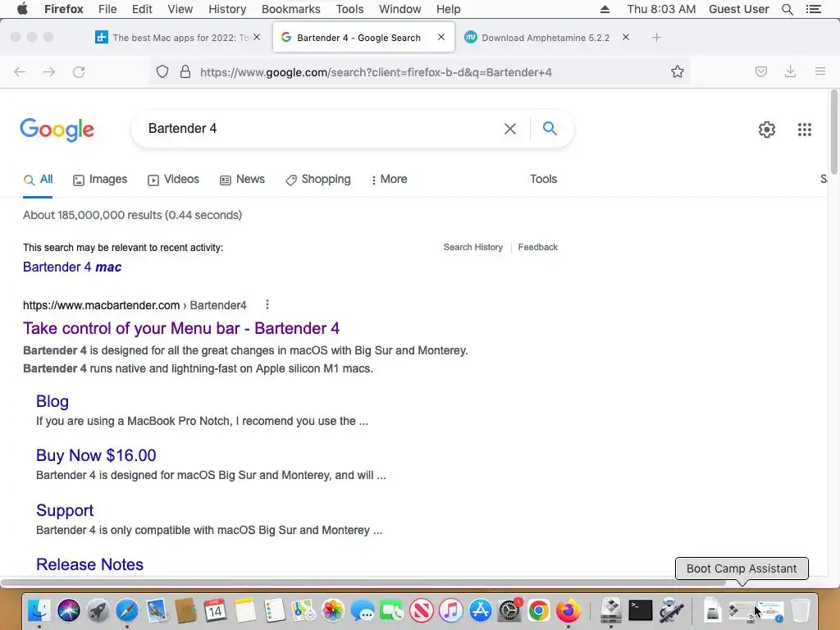Expand the More search categories

[x=389, y=180]
